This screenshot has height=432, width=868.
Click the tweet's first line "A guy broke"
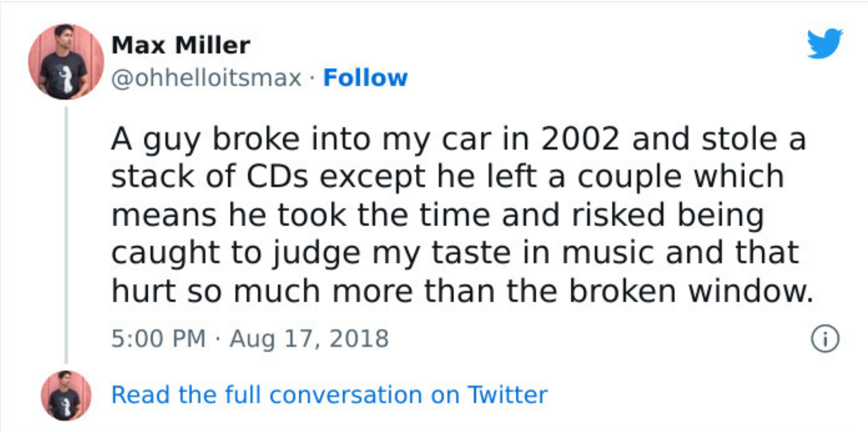(x=205, y=139)
